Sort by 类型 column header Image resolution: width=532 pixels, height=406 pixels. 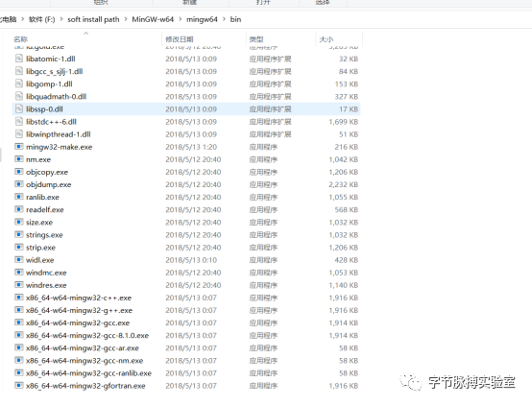[x=256, y=39]
